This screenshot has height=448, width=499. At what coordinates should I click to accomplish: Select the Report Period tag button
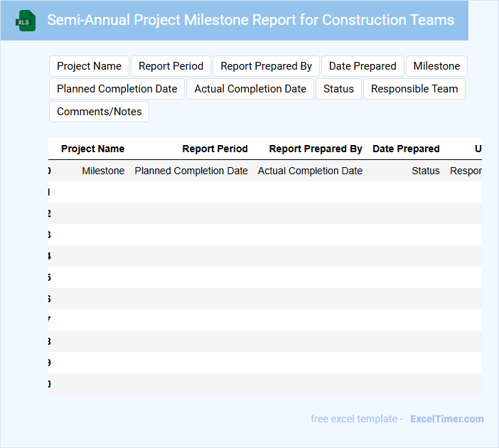[171, 66]
